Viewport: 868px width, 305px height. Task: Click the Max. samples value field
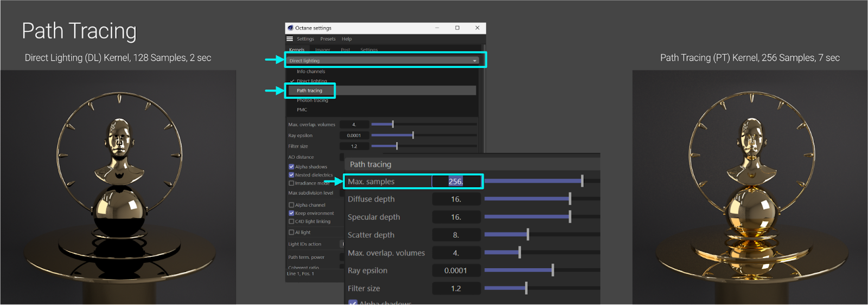point(456,181)
